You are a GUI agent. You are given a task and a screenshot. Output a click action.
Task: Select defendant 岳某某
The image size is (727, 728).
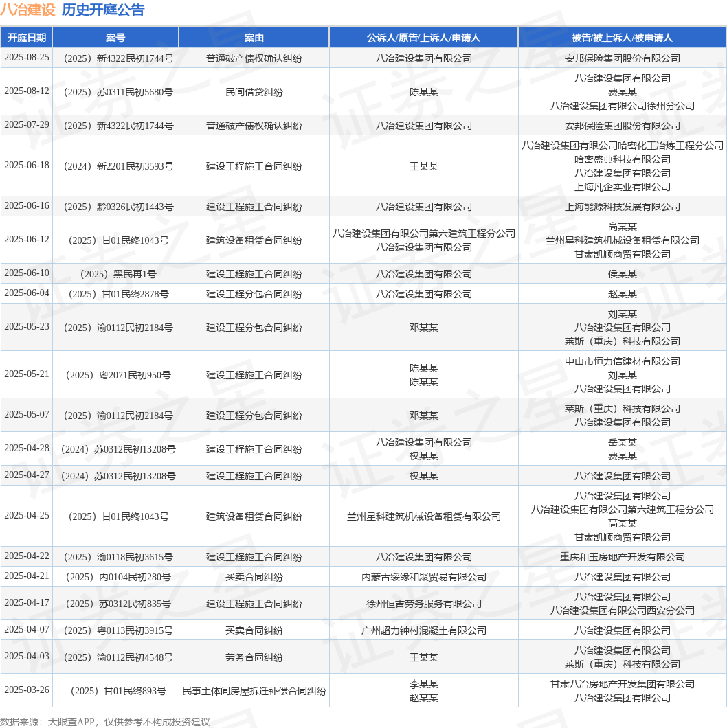[622, 442]
